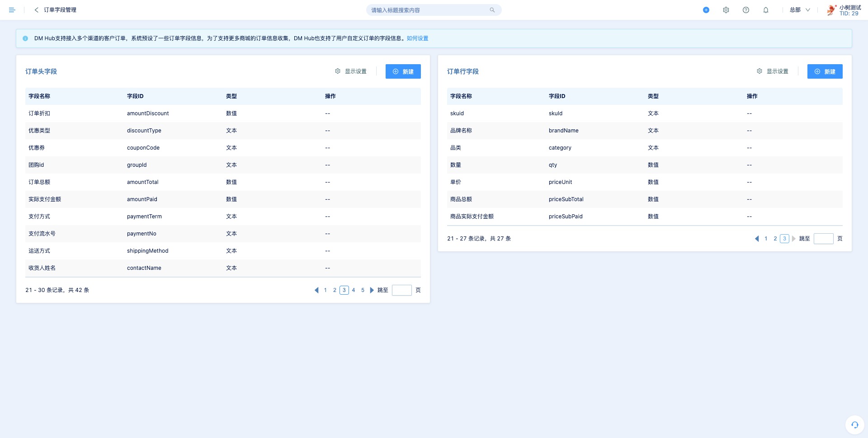Viewport: 868px width, 438px height.
Task: Open notifications bell icon
Action: [766, 10]
